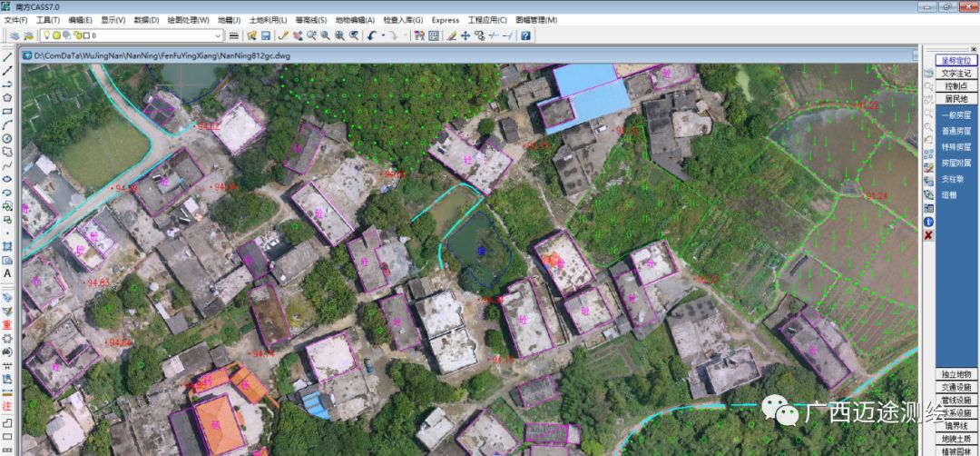Select the Circle draw tool in left toolbar

click(7, 138)
